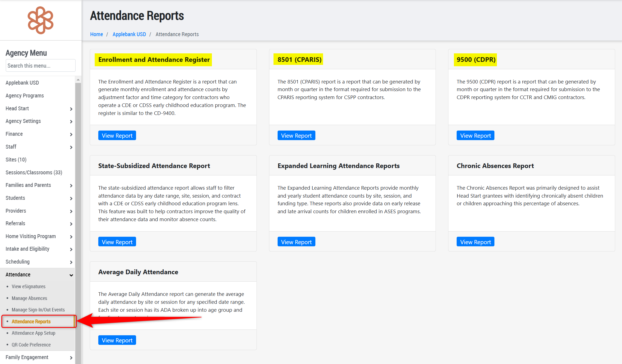
Task: View the Chronic Absences Report
Action: (475, 242)
